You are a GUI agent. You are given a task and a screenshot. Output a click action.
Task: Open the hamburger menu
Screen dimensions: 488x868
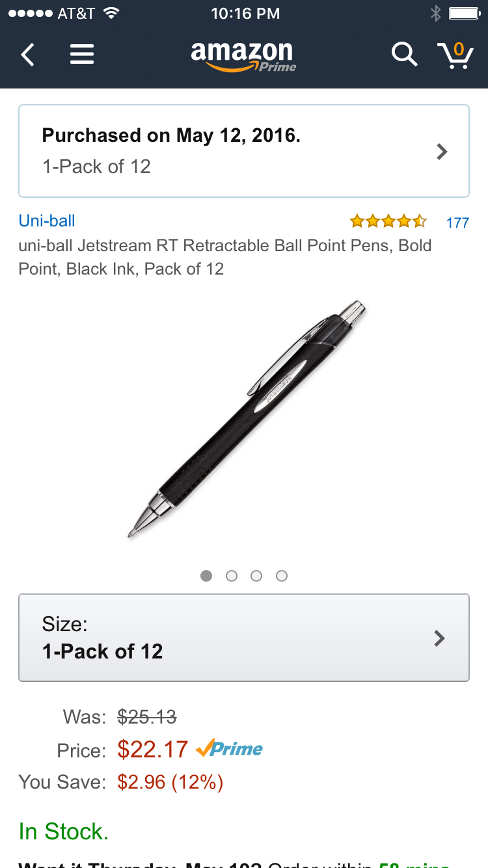pyautogui.click(x=82, y=55)
